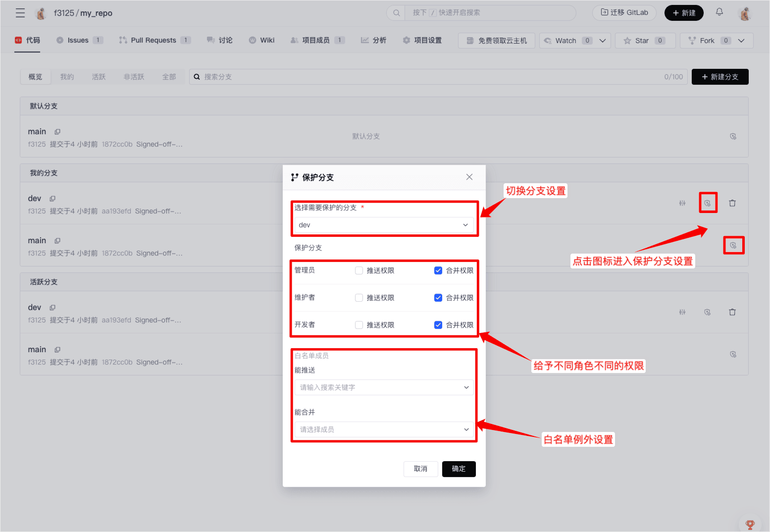Click the 新建分支 button
The height and width of the screenshot is (532, 770).
point(719,77)
